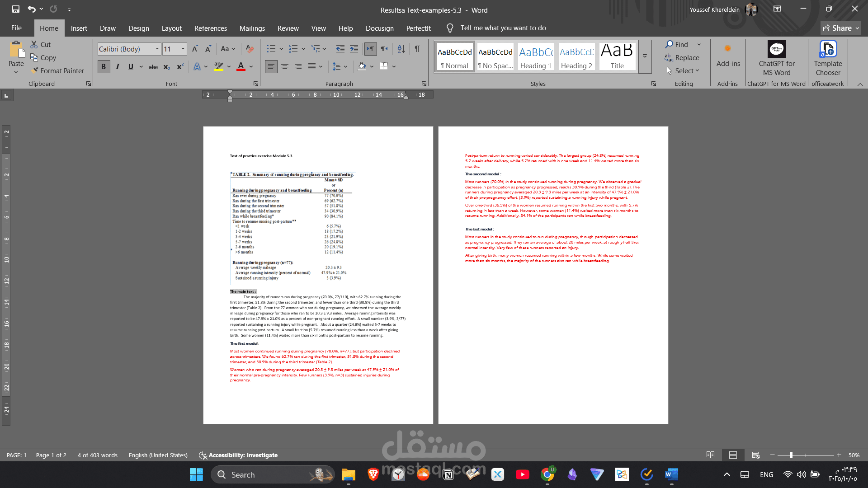Screen dimensions: 868x488
Task: Click the Cut scissors icon
Action: coord(34,44)
